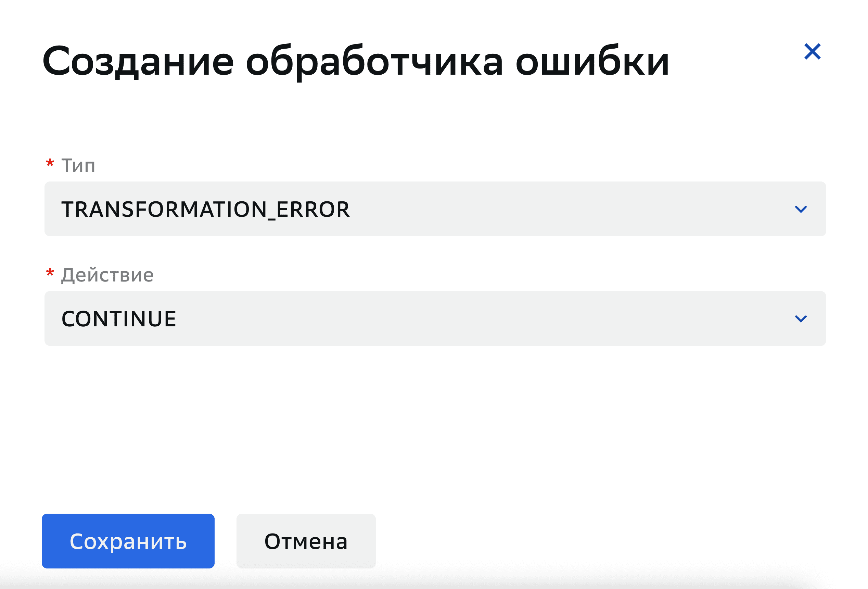Screen dimensions: 868x589
Task: Click Сохранить to save the handler
Action: pos(128,541)
